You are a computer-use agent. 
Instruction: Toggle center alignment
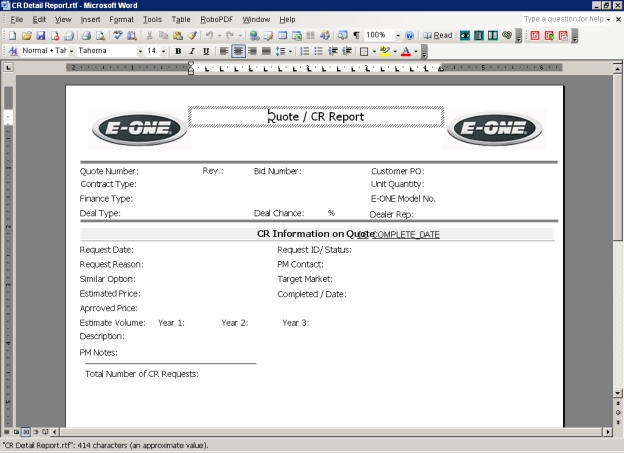(x=238, y=51)
